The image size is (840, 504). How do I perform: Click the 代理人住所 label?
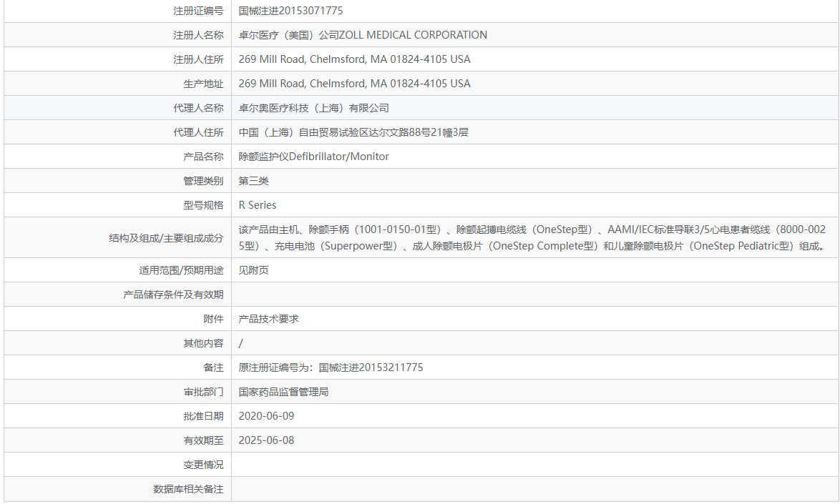coord(198,132)
